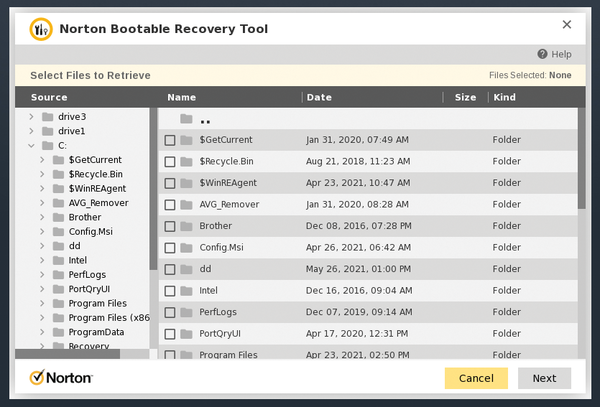Check the AVG_Remover folder checkbox

(170, 205)
